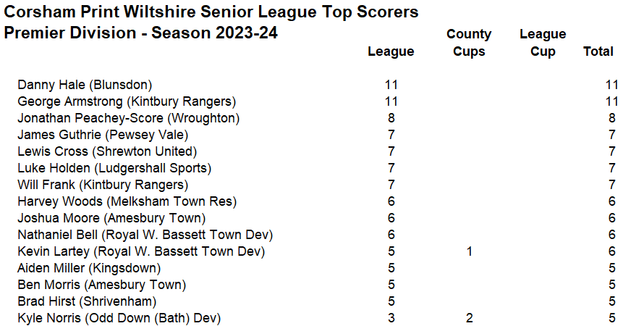Viewport: 644px width, 326px height.
Task: Click Kyle Norris's County Cups value 2
Action: click(469, 318)
